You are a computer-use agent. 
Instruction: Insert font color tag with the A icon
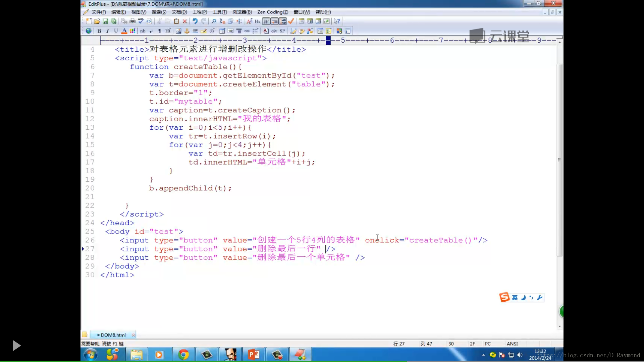(x=124, y=31)
